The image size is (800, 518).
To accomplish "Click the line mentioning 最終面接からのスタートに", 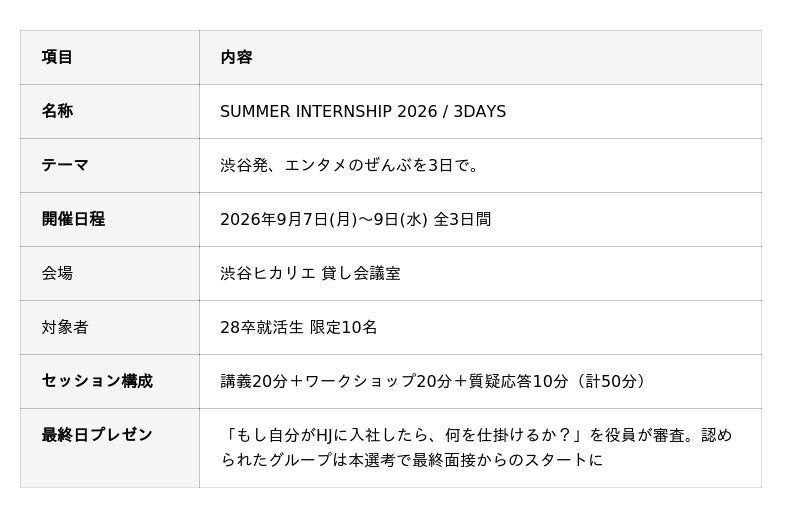I will click(x=412, y=460).
